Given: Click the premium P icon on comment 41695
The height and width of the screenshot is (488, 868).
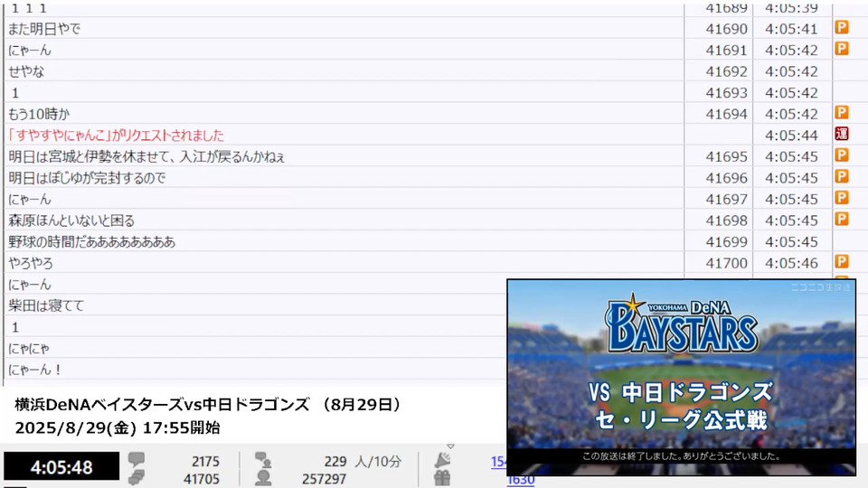Looking at the screenshot, I should pyautogui.click(x=842, y=155).
